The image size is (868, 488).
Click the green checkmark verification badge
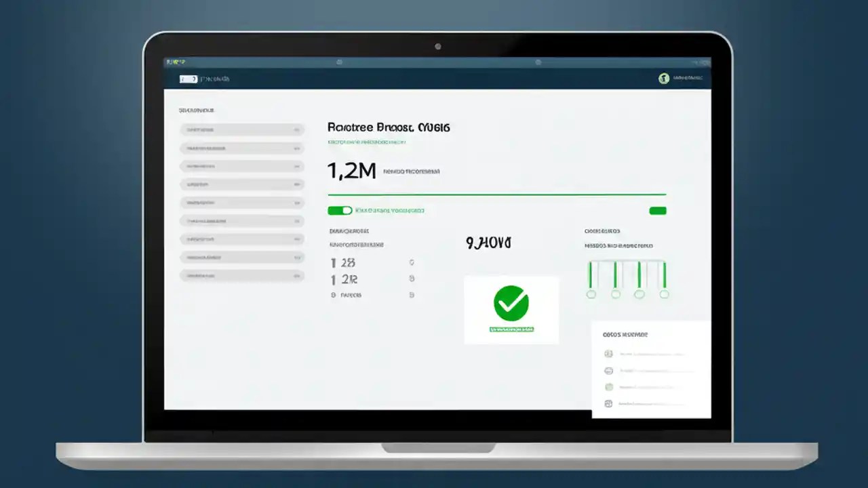(511, 304)
